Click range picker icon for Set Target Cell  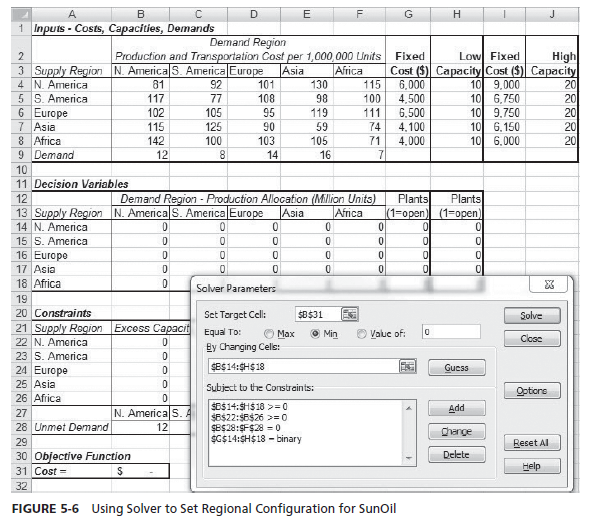click(349, 314)
